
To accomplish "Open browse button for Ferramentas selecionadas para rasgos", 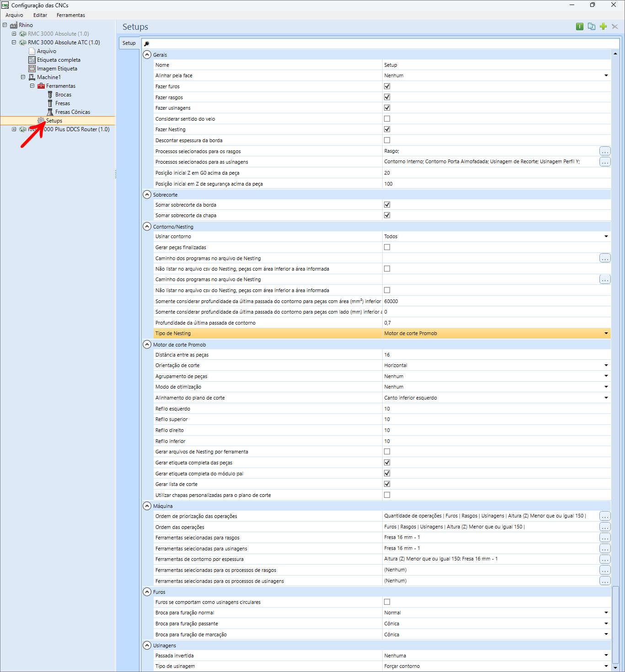I will coord(605,538).
